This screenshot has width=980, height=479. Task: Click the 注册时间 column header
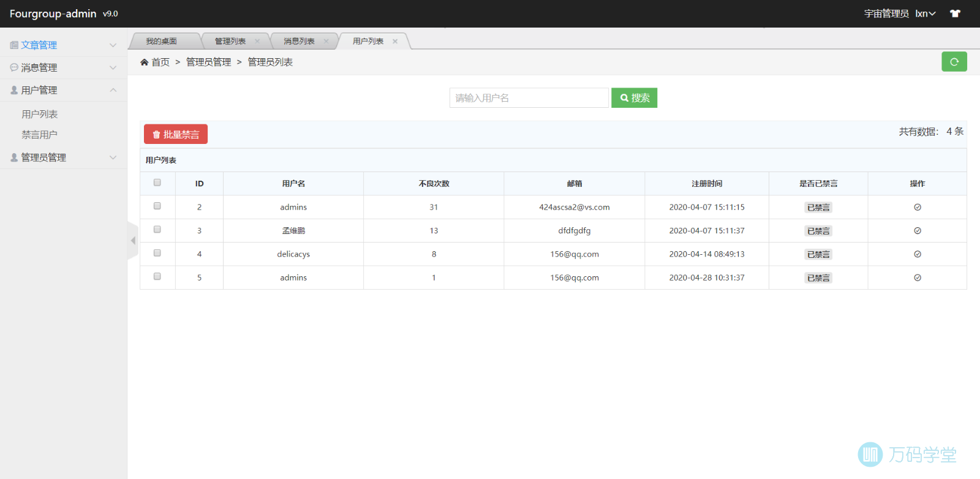coord(707,184)
